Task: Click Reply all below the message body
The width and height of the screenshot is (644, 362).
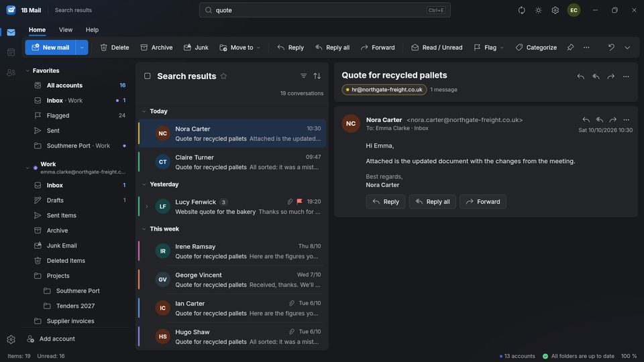Action: [x=433, y=202]
